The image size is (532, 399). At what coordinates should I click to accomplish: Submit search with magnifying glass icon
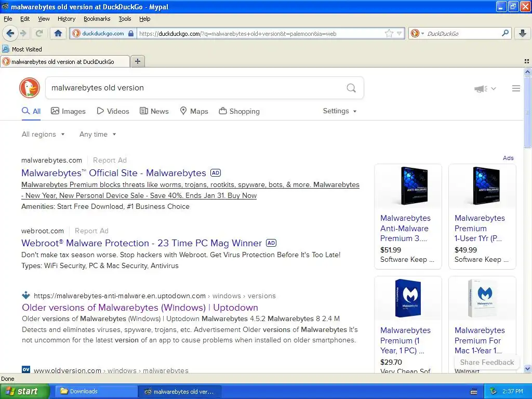click(351, 88)
